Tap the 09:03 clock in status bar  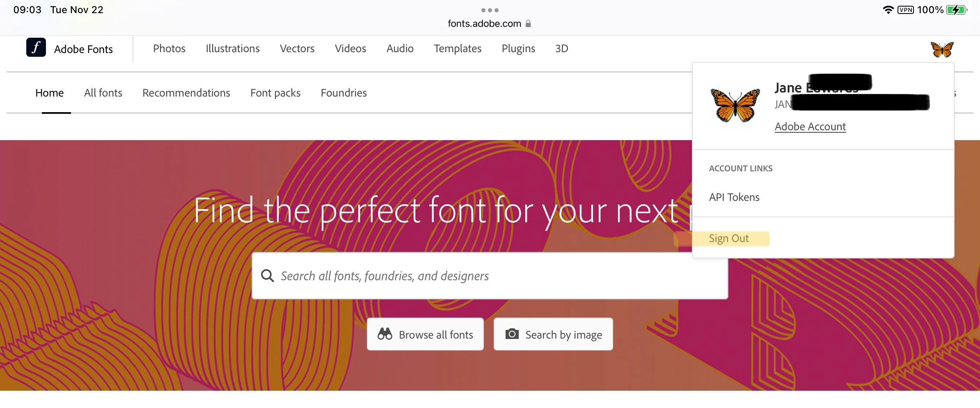[x=27, y=10]
